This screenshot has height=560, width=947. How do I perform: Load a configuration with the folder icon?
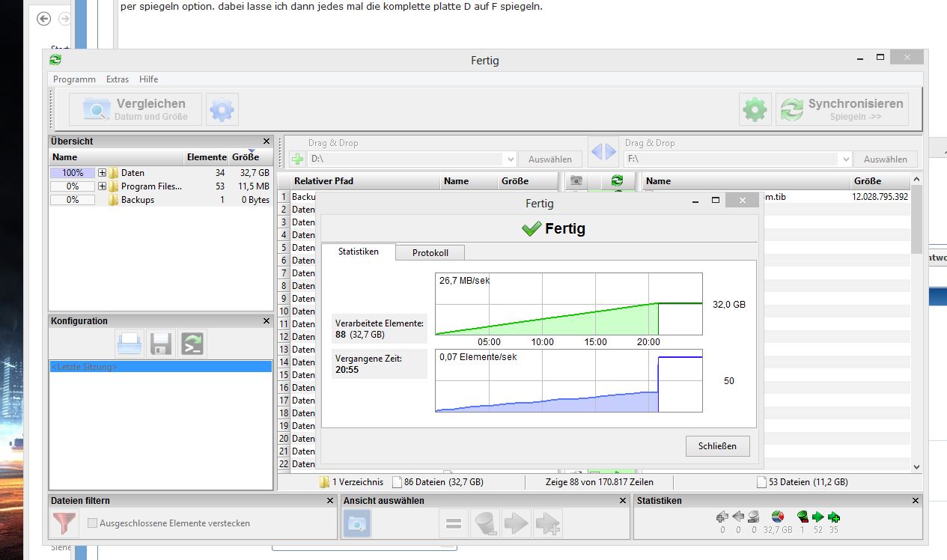pos(130,344)
